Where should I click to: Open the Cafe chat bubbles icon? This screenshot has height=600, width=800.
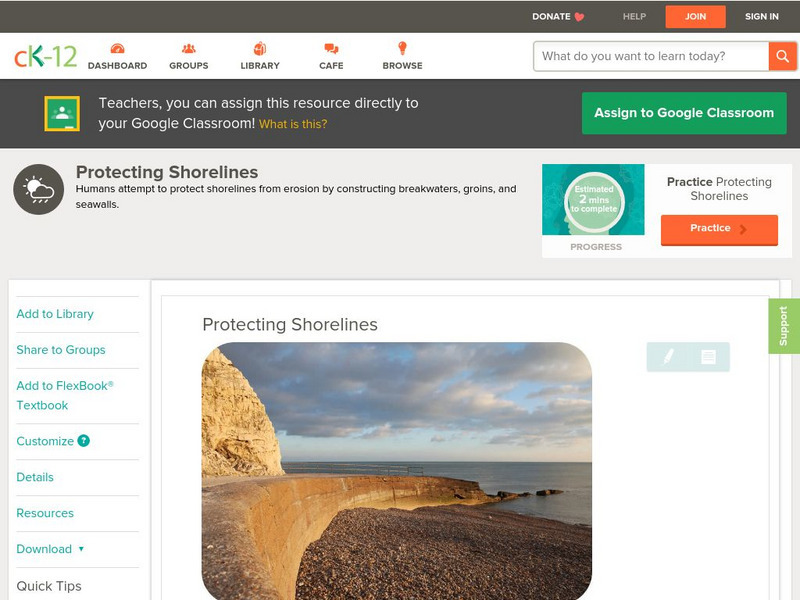click(331, 48)
